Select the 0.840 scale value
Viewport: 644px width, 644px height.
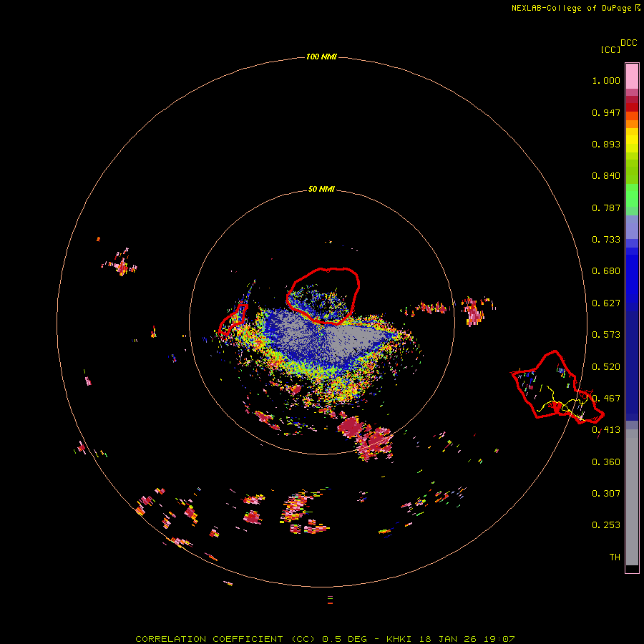pyautogui.click(x=606, y=176)
